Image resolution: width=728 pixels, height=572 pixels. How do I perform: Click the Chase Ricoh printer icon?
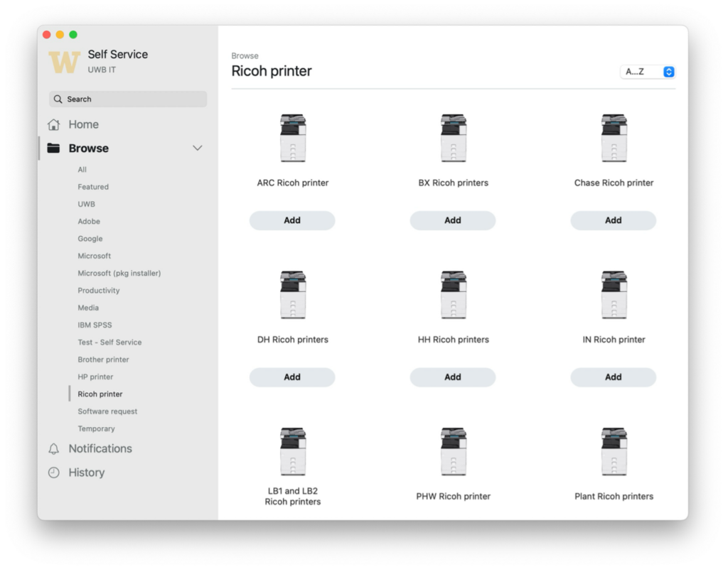coord(614,138)
